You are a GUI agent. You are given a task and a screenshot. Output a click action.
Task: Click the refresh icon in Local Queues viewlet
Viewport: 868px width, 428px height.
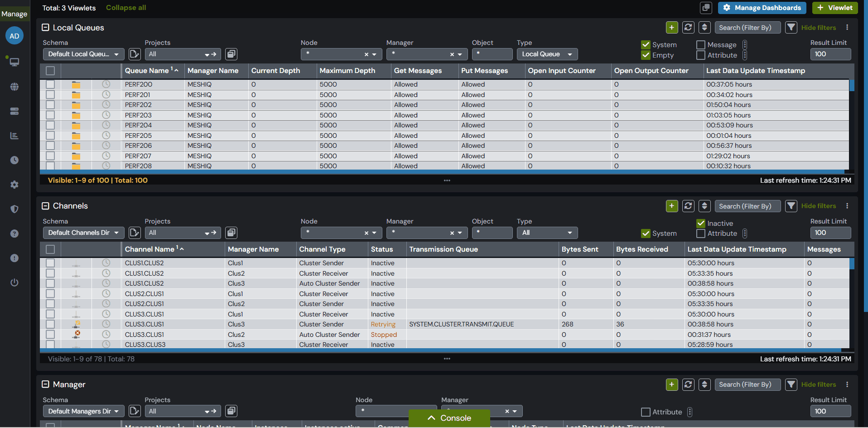coord(688,27)
